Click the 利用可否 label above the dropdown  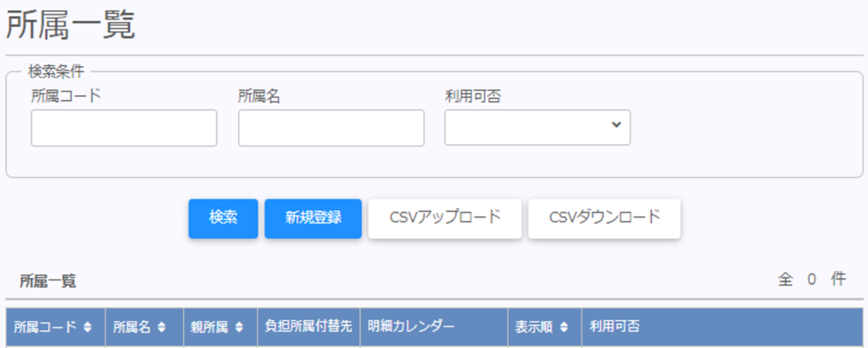click(x=473, y=96)
